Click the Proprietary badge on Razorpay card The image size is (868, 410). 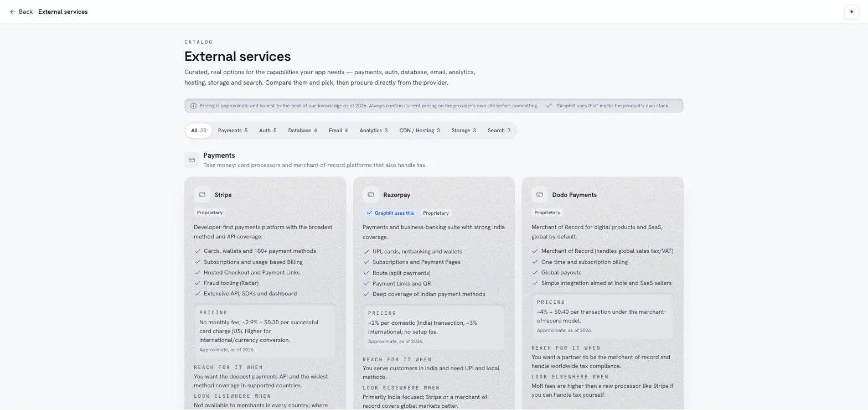(x=436, y=213)
